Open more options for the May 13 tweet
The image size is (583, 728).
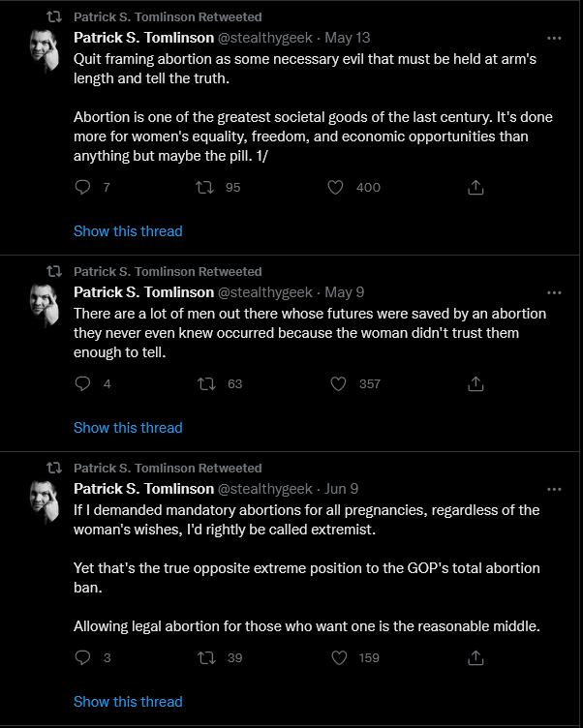(x=554, y=38)
